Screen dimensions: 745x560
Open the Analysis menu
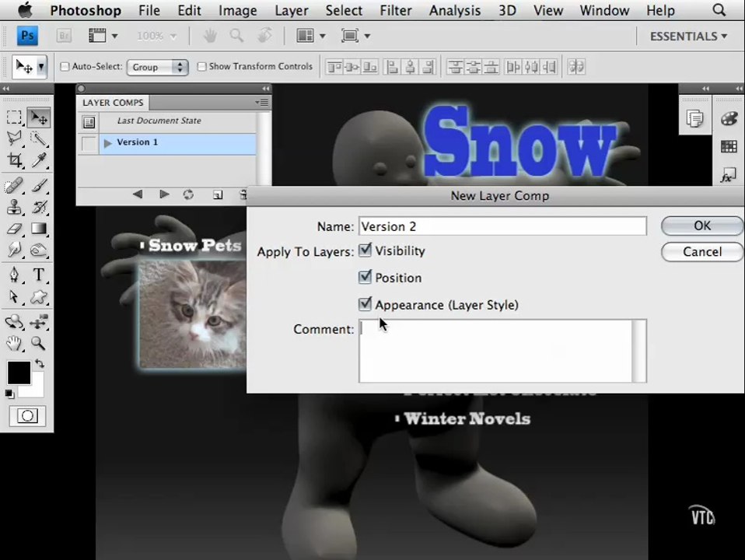coord(455,10)
